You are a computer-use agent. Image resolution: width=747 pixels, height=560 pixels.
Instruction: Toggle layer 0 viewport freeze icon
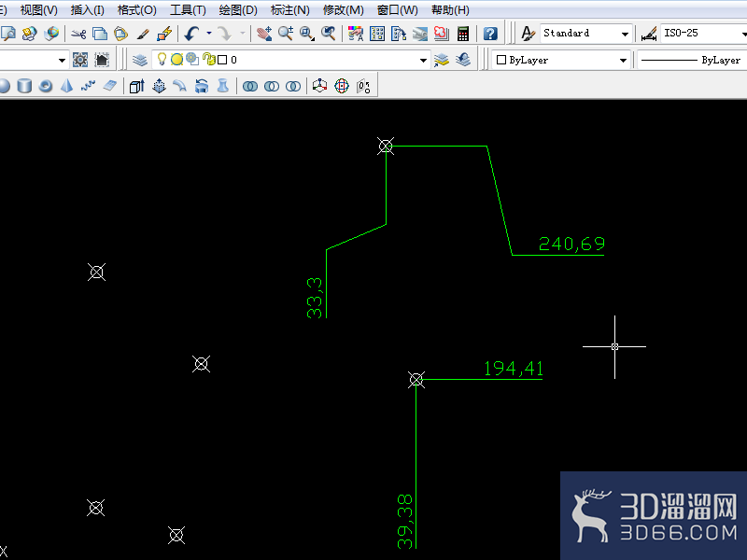192,59
